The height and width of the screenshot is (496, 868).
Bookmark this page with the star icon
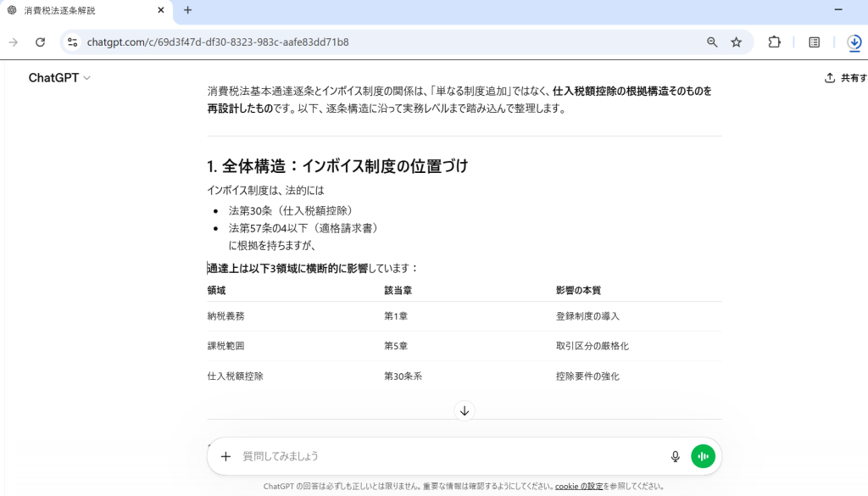tap(737, 42)
